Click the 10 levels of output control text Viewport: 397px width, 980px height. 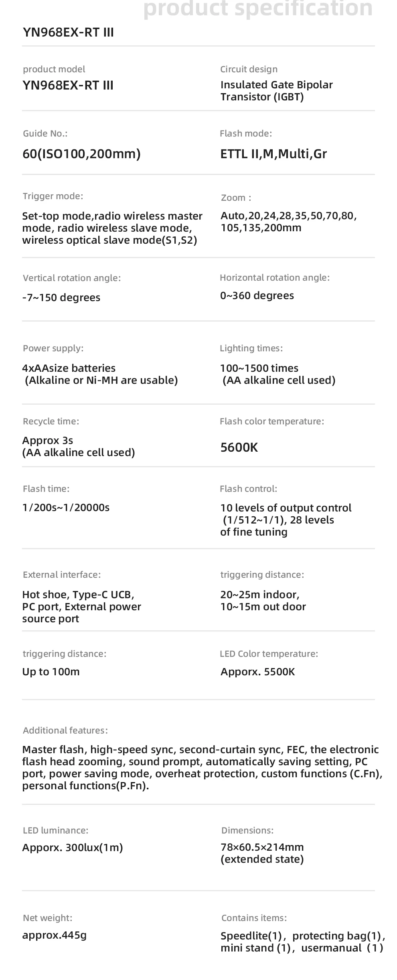pyautogui.click(x=286, y=508)
